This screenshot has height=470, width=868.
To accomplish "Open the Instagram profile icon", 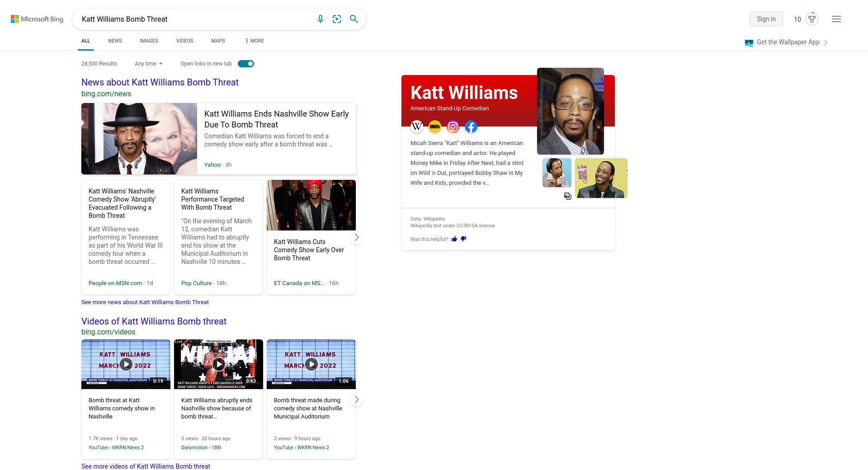I will point(453,127).
